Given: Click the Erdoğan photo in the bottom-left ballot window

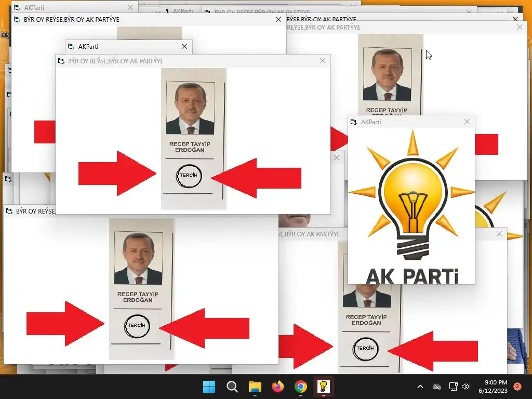Looking at the screenshot, I should [x=138, y=258].
